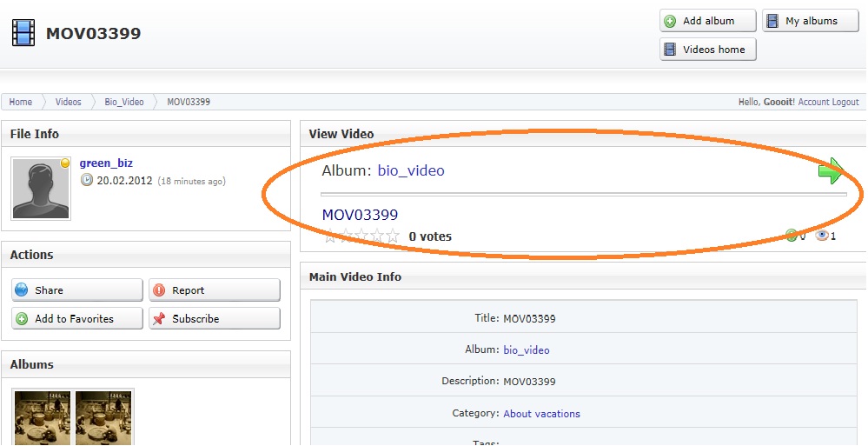Screen dimensions: 868x446
Task: Click the green_biz user avatar
Action: pos(41,188)
